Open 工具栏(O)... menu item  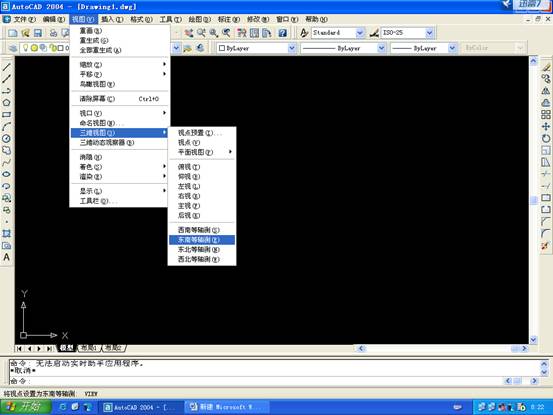click(x=120, y=201)
